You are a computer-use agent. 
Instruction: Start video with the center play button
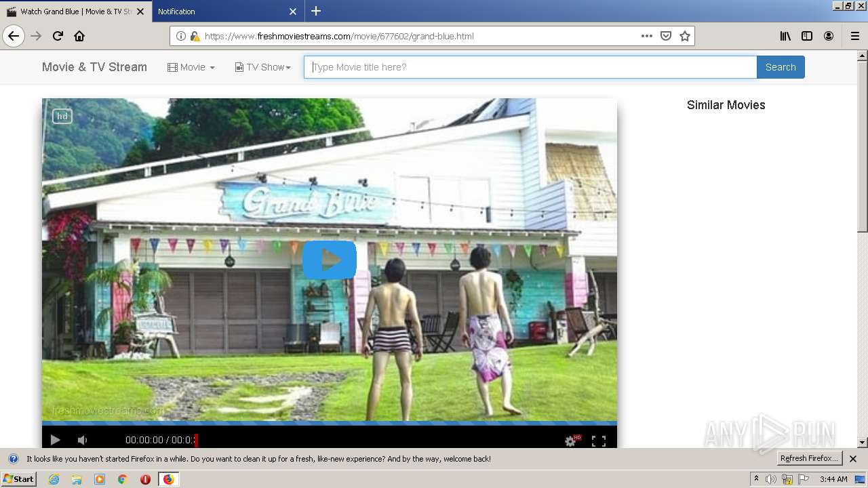tap(330, 260)
